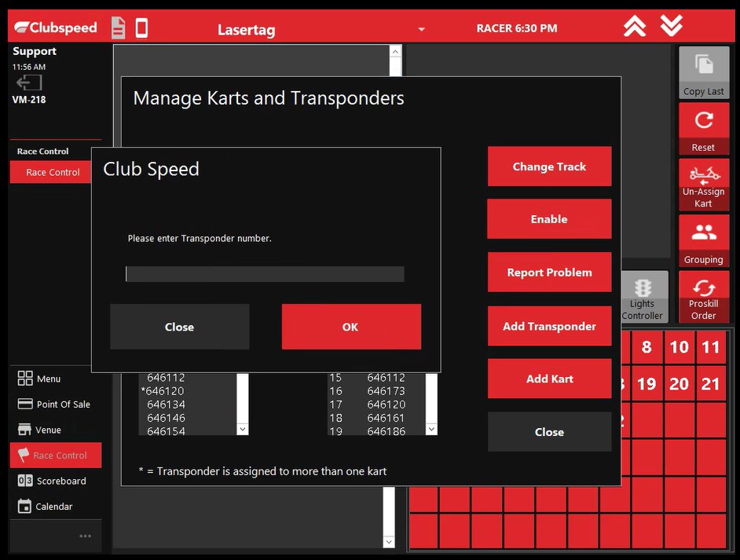Click the Change Track button

pyautogui.click(x=549, y=166)
